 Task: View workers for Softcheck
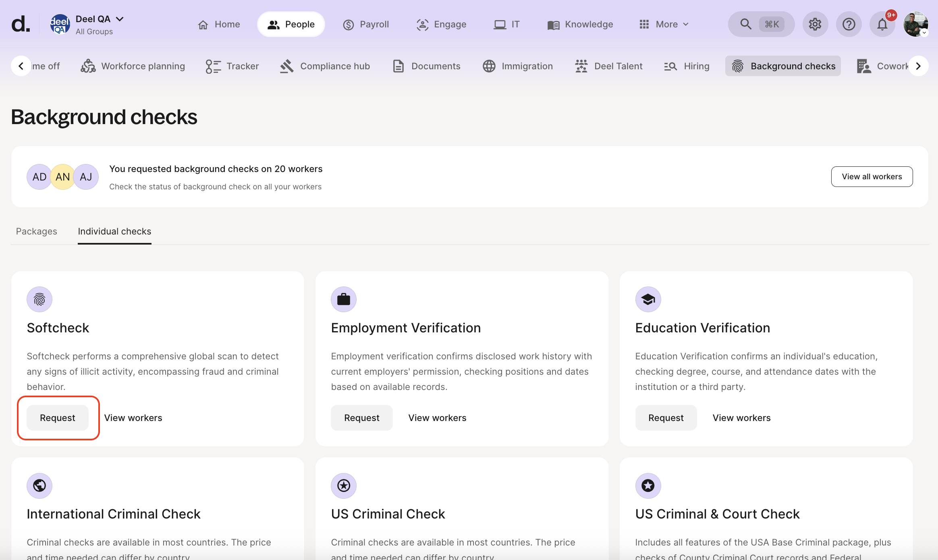(x=133, y=418)
